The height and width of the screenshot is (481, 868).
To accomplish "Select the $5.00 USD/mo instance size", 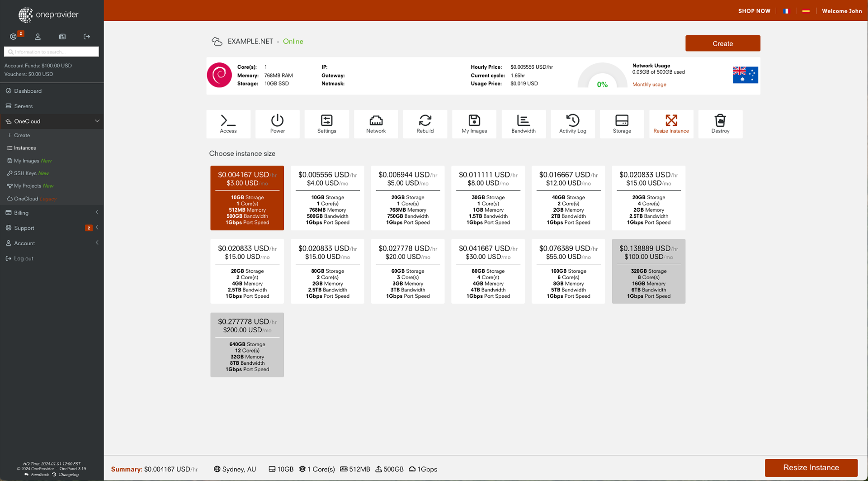I will pos(407,198).
